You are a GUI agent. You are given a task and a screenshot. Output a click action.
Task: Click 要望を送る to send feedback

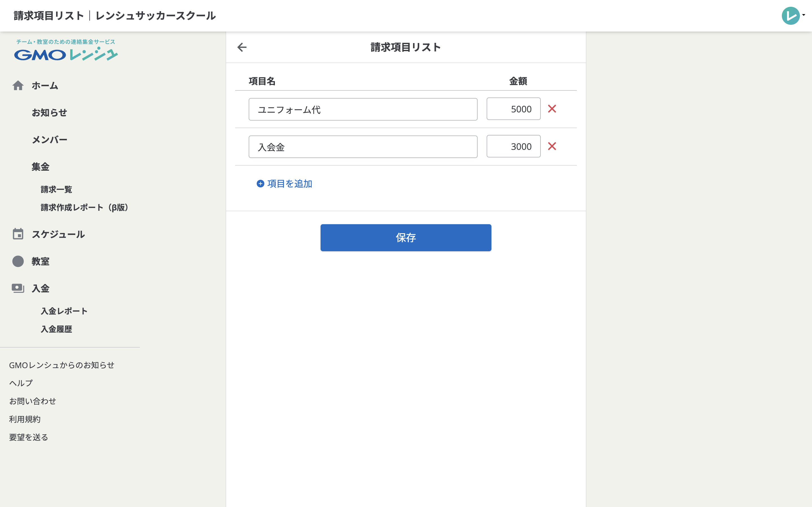click(x=28, y=437)
